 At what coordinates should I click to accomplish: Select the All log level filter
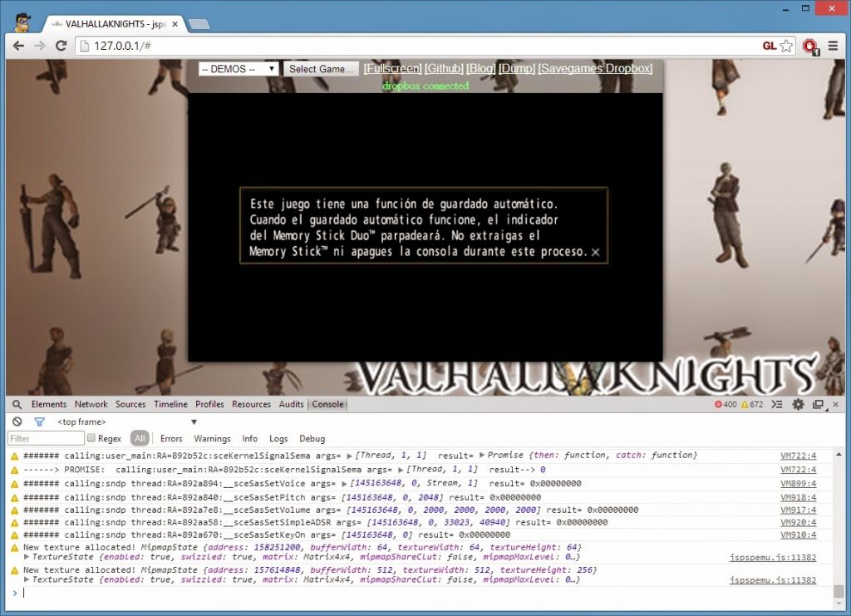coord(140,439)
